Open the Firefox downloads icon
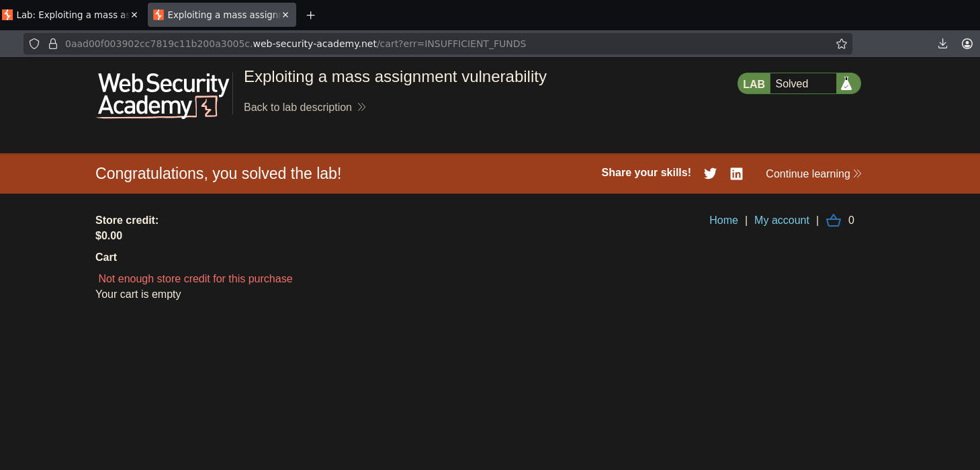980x470 pixels. coord(942,44)
